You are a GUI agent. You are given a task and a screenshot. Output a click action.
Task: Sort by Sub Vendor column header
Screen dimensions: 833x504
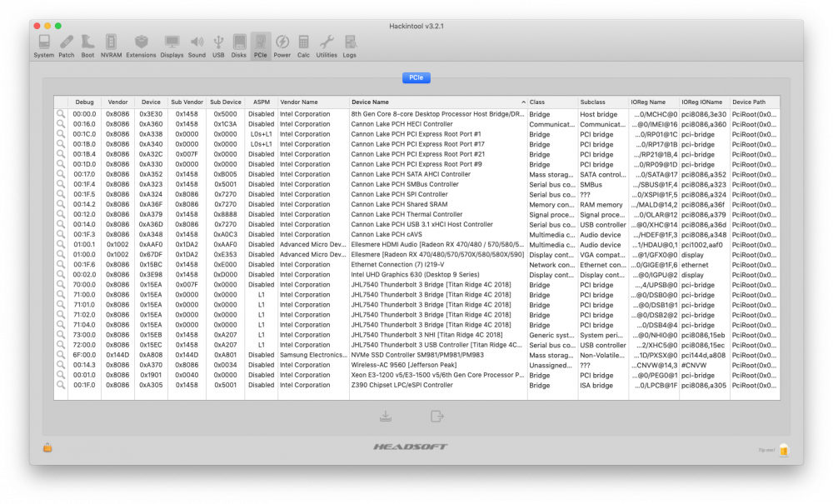(187, 102)
